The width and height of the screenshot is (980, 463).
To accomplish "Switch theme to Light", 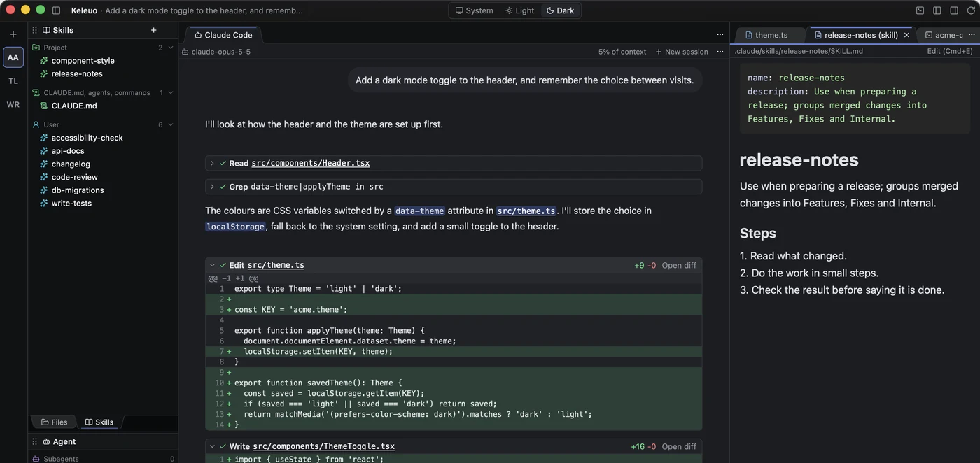I will pyautogui.click(x=519, y=10).
